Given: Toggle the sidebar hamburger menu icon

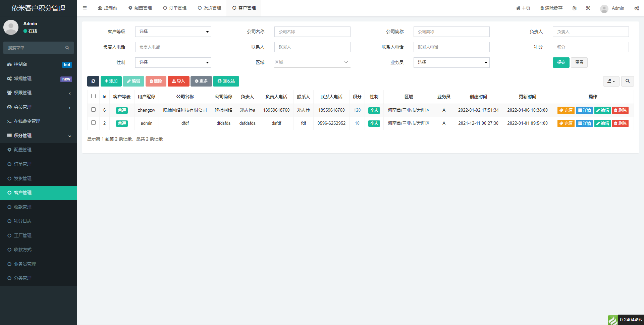Looking at the screenshot, I should tap(85, 8).
